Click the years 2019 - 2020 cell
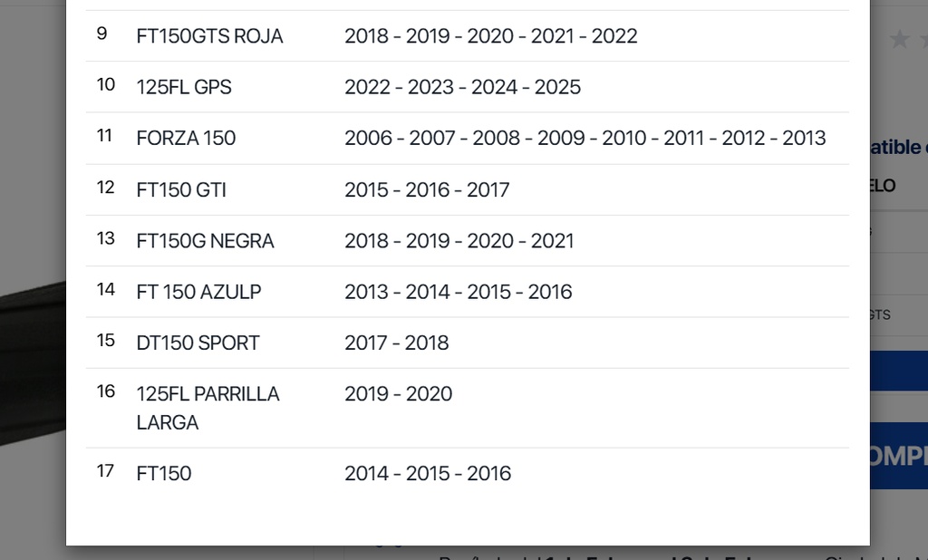 [399, 393]
